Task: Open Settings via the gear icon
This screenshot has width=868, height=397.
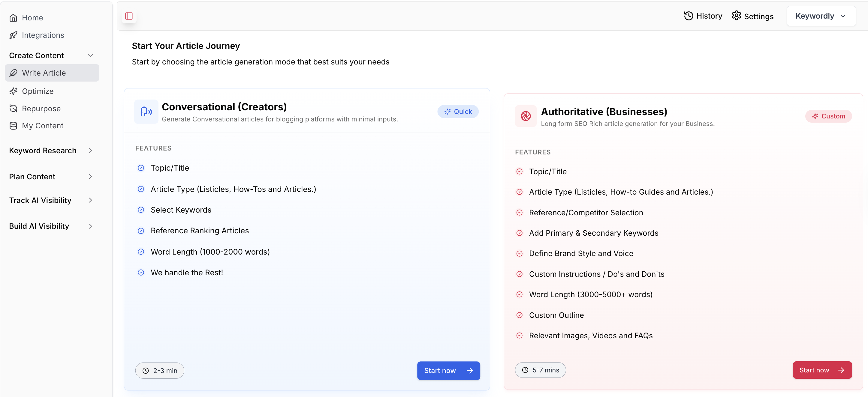Action: coord(736,16)
